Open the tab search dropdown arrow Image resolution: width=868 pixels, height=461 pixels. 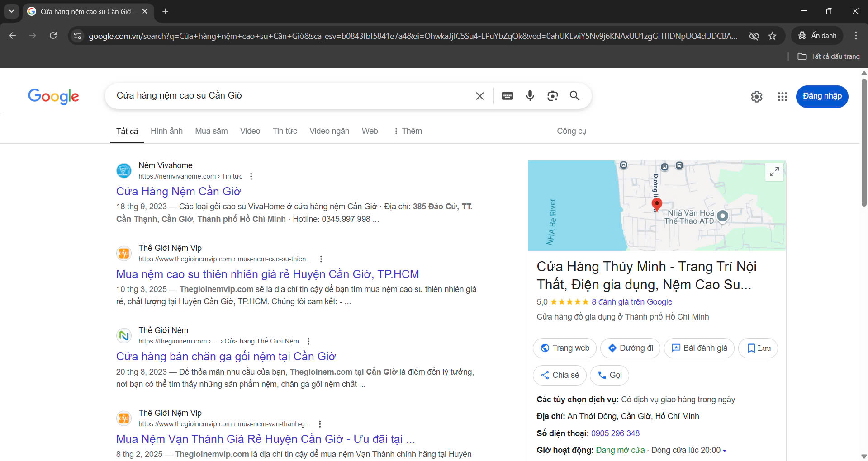[x=11, y=11]
